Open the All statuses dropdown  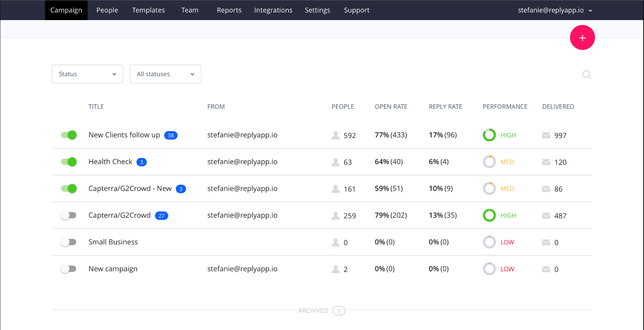pyautogui.click(x=165, y=74)
